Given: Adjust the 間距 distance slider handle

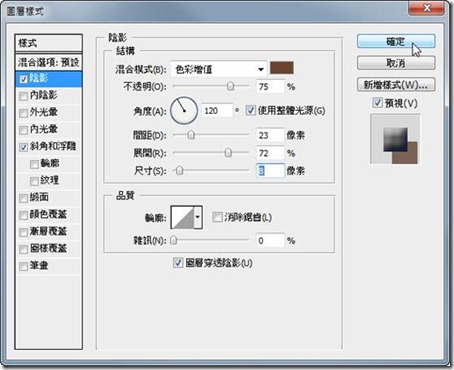Looking at the screenshot, I should point(191,135).
